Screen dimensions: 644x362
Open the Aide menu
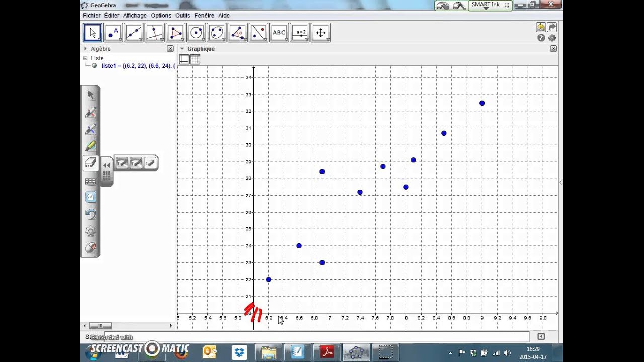click(224, 16)
